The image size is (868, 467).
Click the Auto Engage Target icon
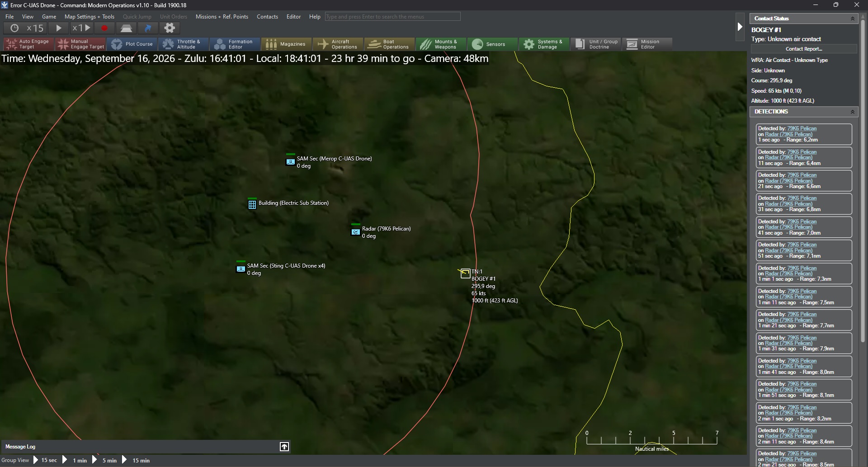point(29,44)
